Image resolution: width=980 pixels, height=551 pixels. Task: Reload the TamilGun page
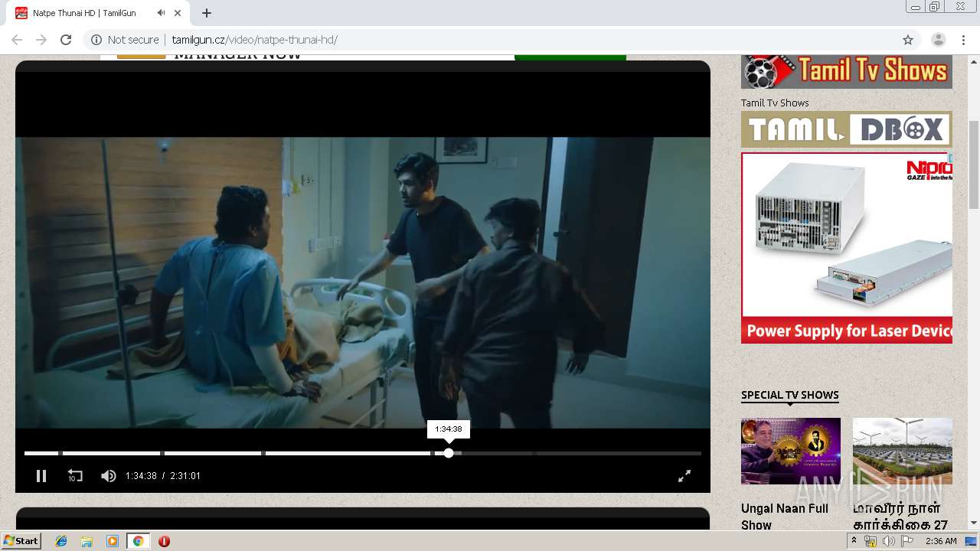(66, 40)
